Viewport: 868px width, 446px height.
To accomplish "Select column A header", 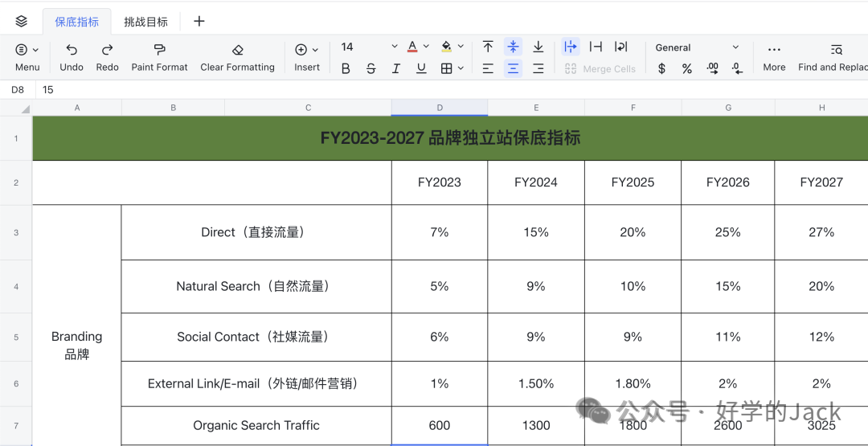I will 77,108.
